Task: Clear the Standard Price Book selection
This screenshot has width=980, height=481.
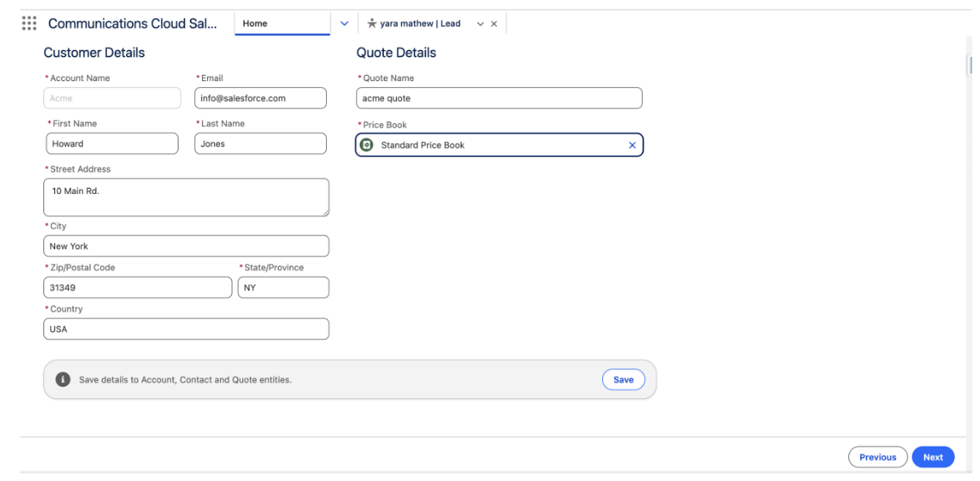Action: pyautogui.click(x=631, y=146)
